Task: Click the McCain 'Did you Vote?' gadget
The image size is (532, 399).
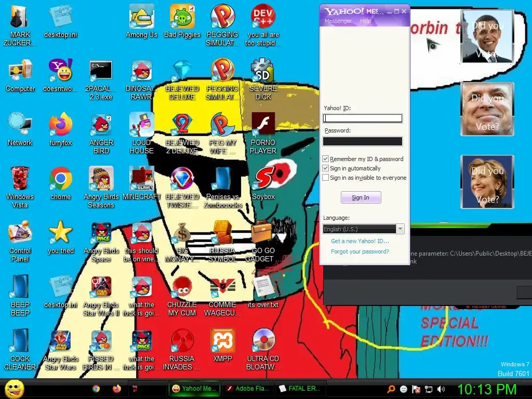Action: 487,109
